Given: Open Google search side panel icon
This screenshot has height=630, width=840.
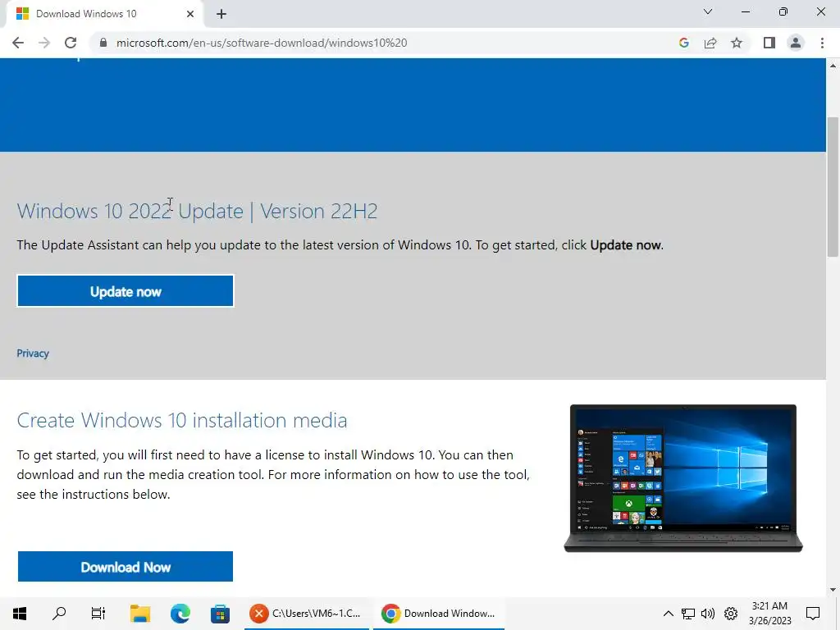Looking at the screenshot, I should point(683,43).
